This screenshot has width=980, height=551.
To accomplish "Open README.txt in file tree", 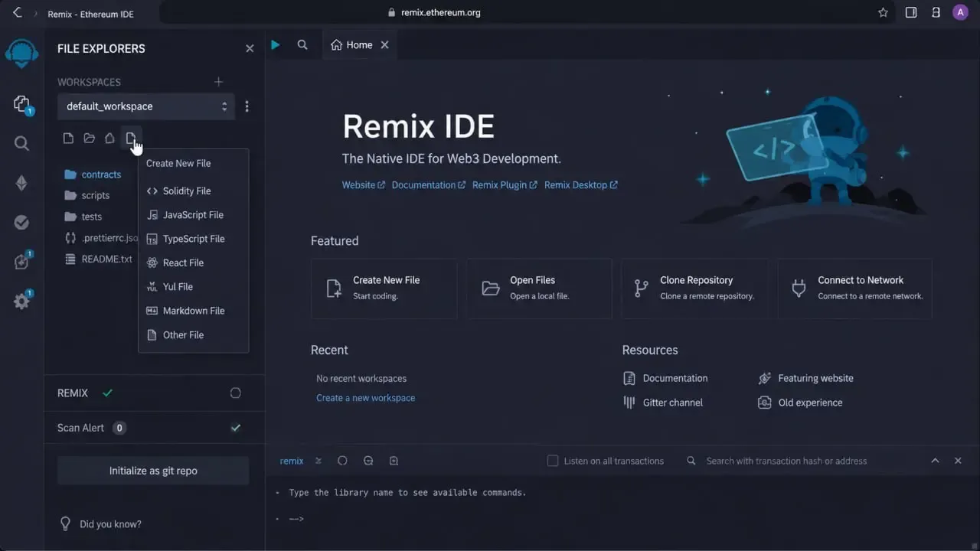I will click(x=99, y=259).
